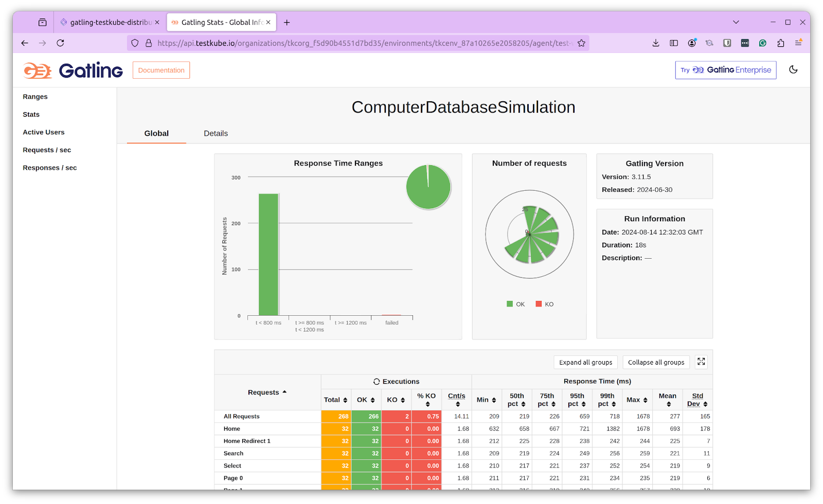Sort by Min response time
This screenshot has height=504, width=823.
pos(487,400)
